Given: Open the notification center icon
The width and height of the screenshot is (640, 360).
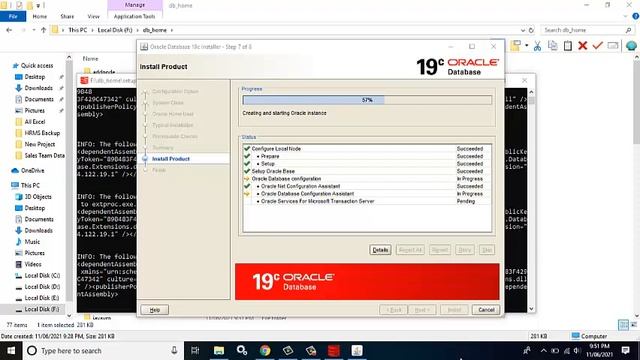Looking at the screenshot, I should 625,351.
